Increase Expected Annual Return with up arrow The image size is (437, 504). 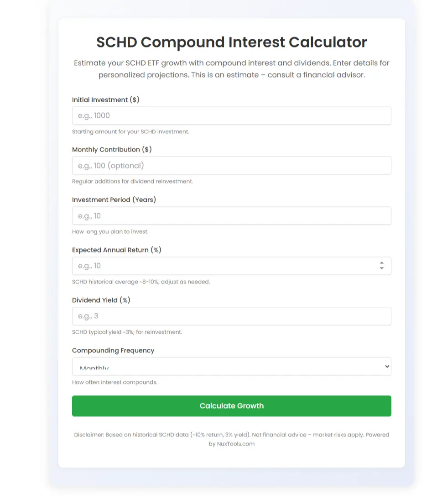click(382, 263)
